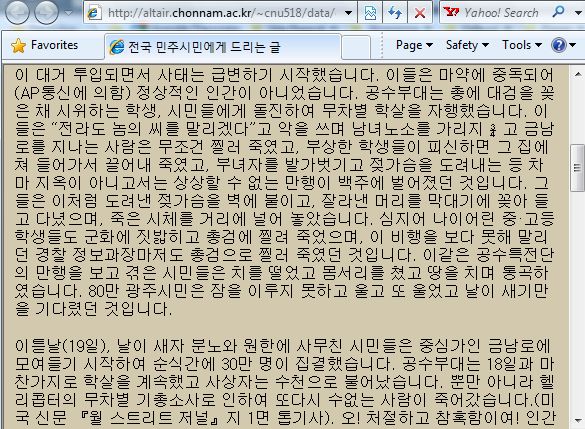Open the Favorites button
The image size is (585, 429).
pyautogui.click(x=45, y=46)
